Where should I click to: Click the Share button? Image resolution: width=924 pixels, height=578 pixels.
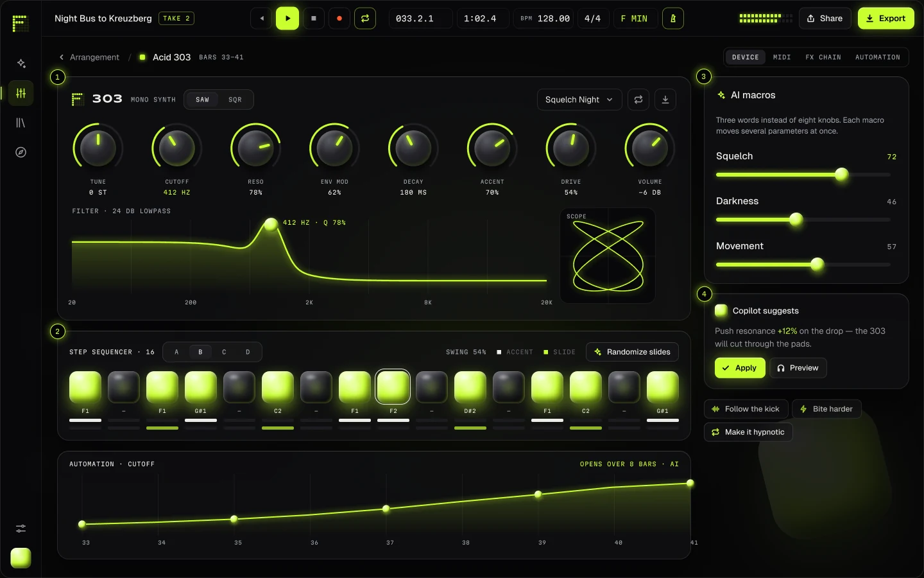click(825, 19)
